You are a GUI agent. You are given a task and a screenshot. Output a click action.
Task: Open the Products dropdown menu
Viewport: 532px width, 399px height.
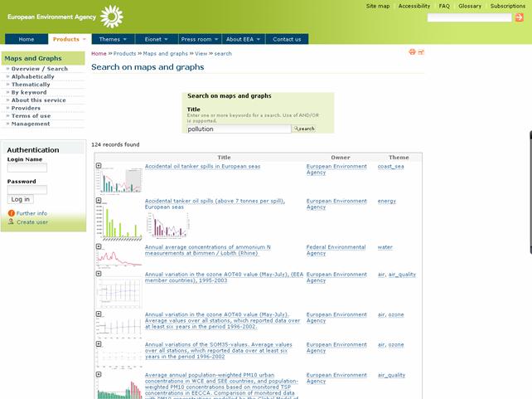click(70, 39)
